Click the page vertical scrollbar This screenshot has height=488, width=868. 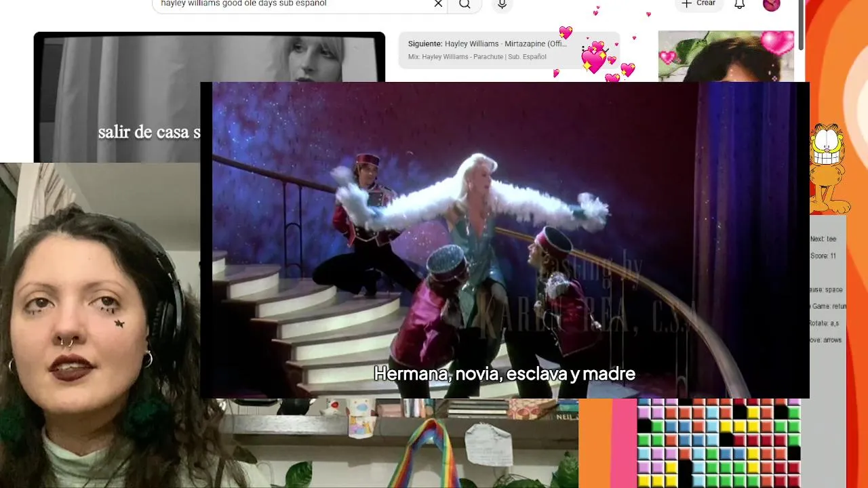[x=802, y=24]
